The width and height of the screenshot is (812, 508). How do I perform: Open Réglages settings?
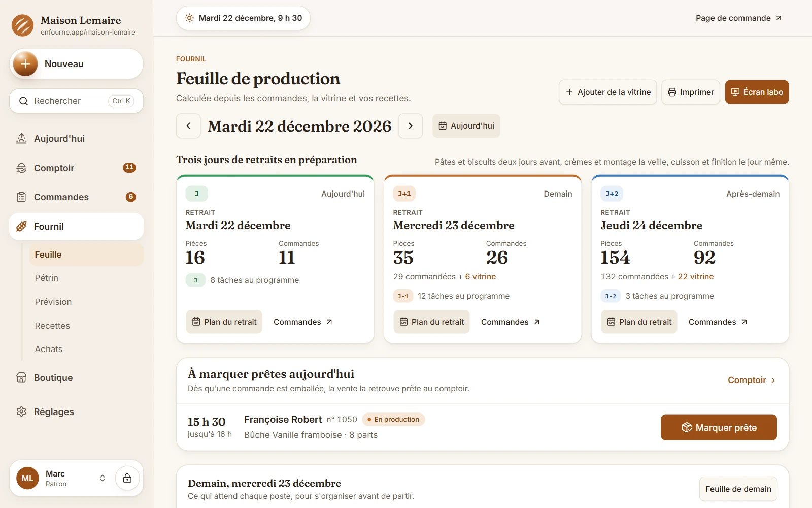coord(76,412)
